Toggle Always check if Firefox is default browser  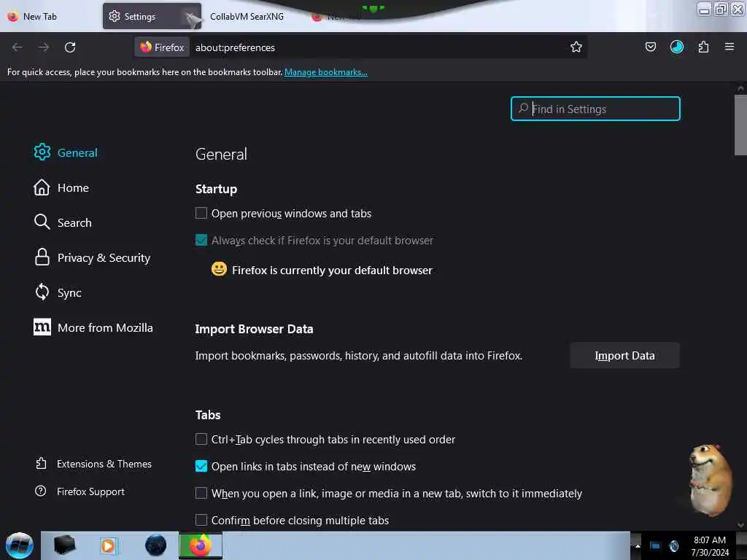point(201,239)
